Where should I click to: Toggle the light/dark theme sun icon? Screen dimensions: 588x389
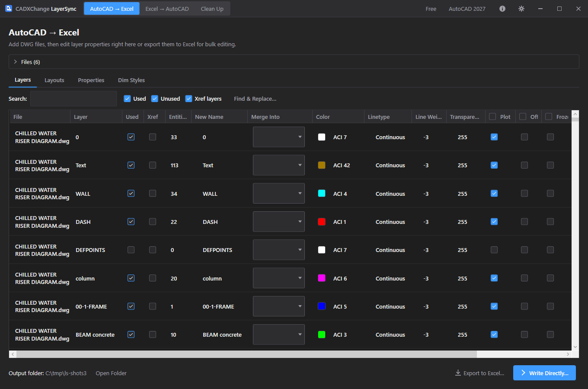pyautogui.click(x=521, y=9)
